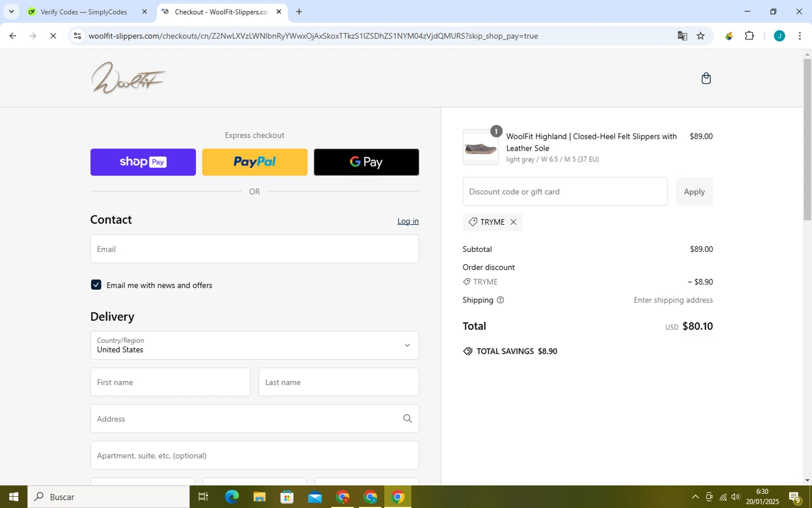
Task: Open the Windows notification center
Action: click(795, 497)
